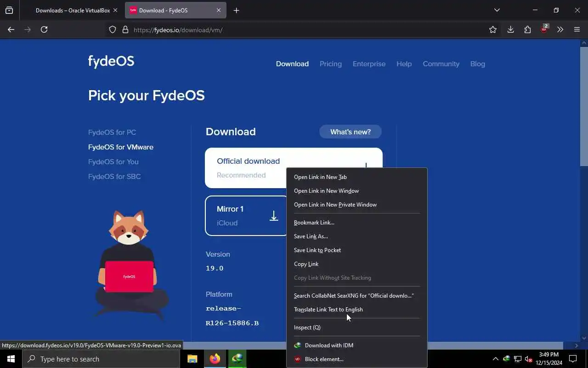Click the Mirror 1 download arrow icon
This screenshot has height=368, width=588.
[274, 216]
